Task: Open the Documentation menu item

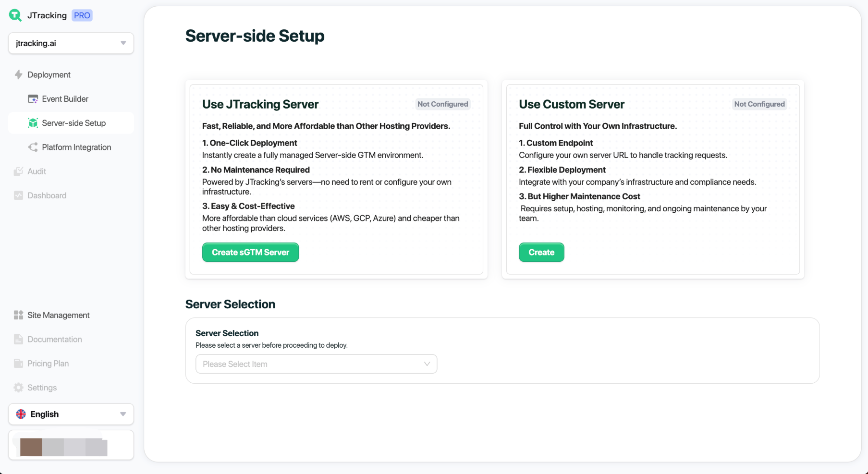Action: (54, 340)
